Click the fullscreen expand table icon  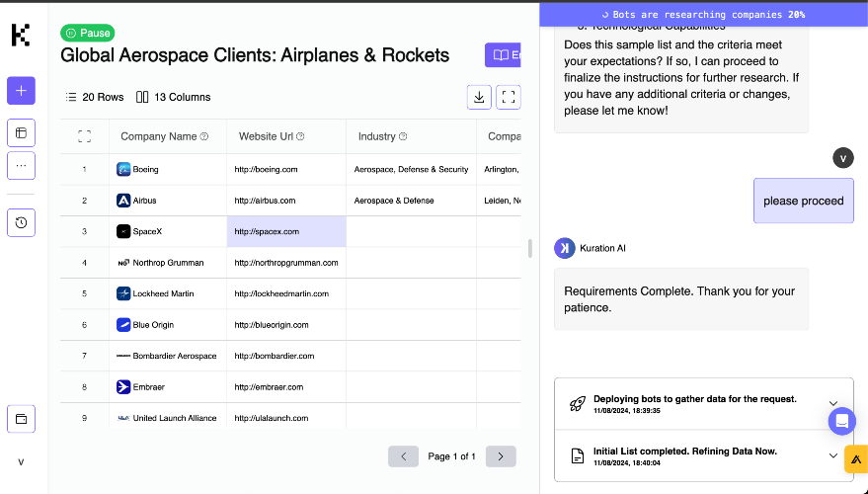pyautogui.click(x=509, y=97)
